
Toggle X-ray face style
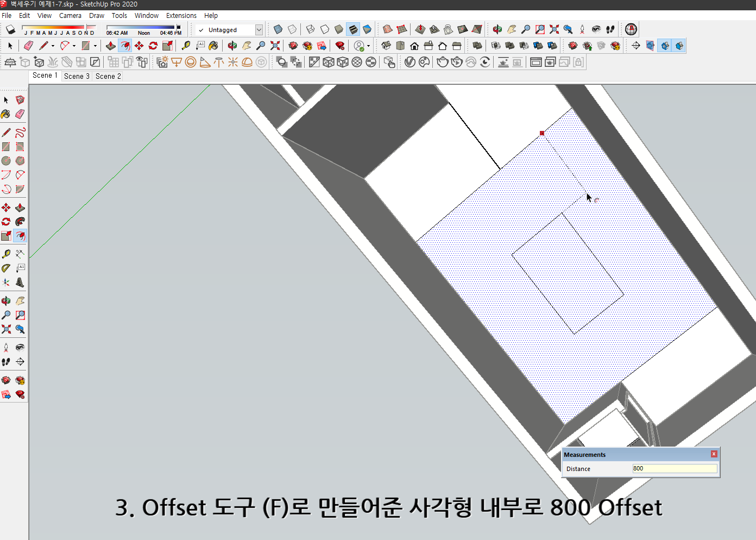pos(278,29)
